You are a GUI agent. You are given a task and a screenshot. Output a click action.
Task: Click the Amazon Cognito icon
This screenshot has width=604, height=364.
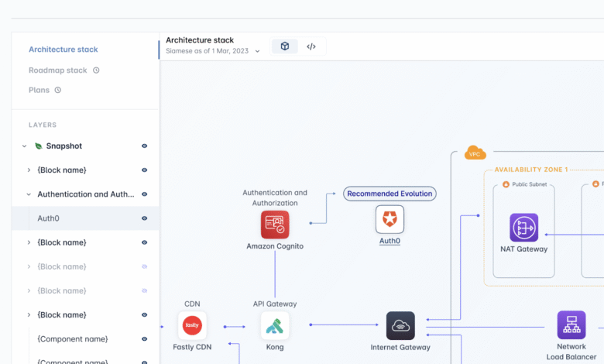275,225
